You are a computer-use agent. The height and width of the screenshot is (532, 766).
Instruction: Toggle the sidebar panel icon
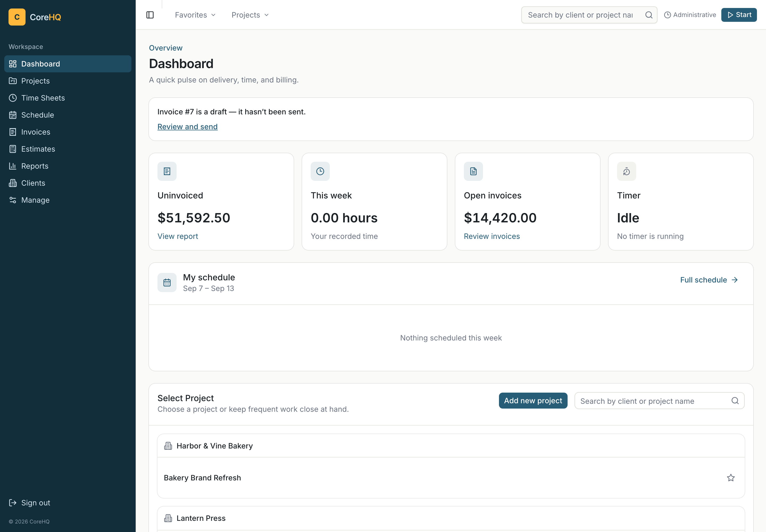pyautogui.click(x=150, y=15)
